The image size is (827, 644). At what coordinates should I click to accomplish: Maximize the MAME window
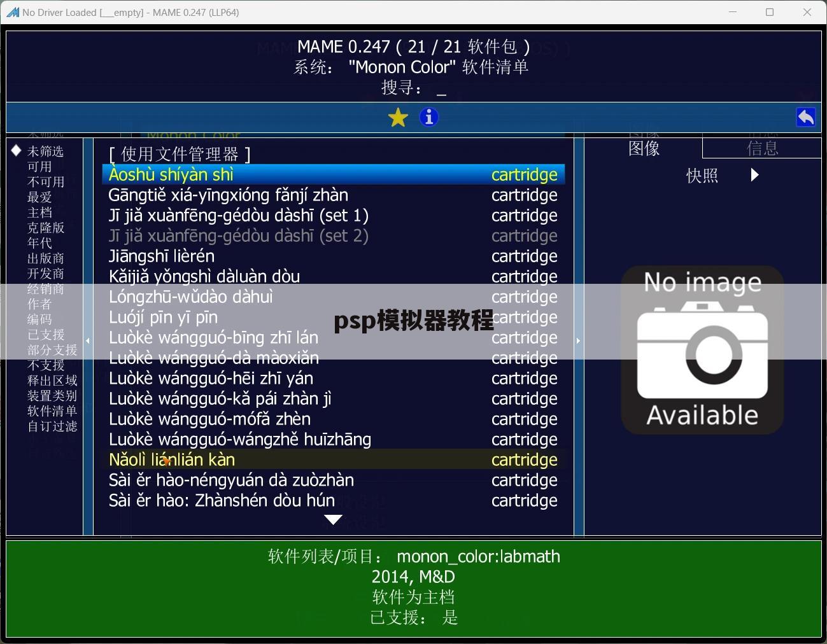(770, 12)
